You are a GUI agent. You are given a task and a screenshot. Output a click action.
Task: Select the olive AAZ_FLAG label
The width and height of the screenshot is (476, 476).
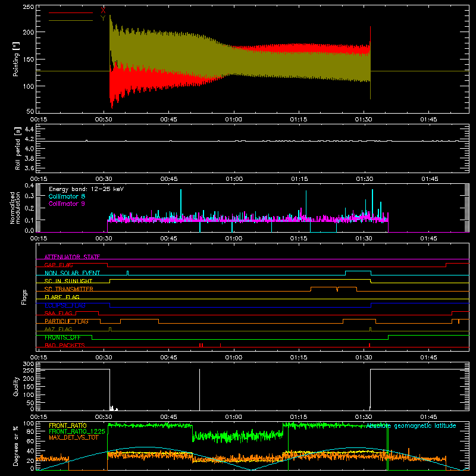point(58,329)
